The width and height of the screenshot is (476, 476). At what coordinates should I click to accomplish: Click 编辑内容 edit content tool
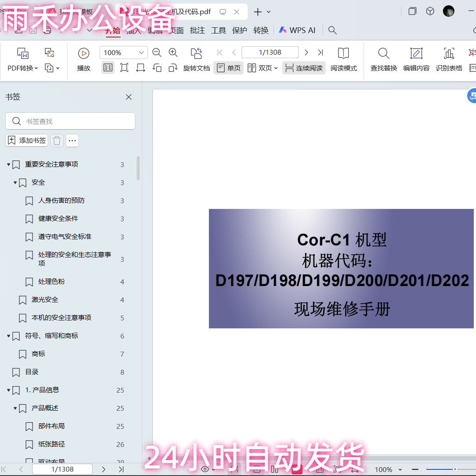416,60
